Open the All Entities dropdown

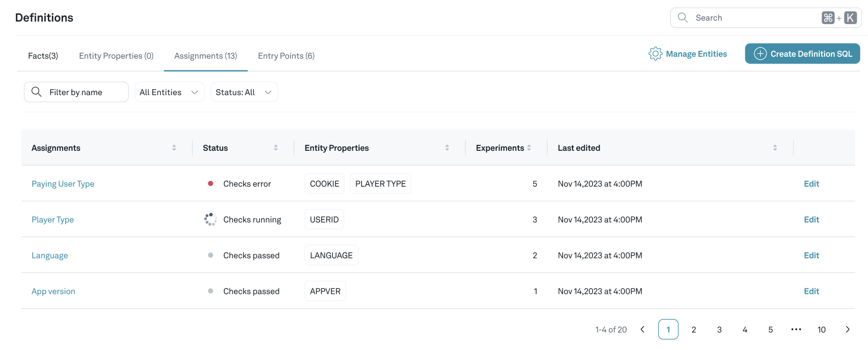coord(169,92)
